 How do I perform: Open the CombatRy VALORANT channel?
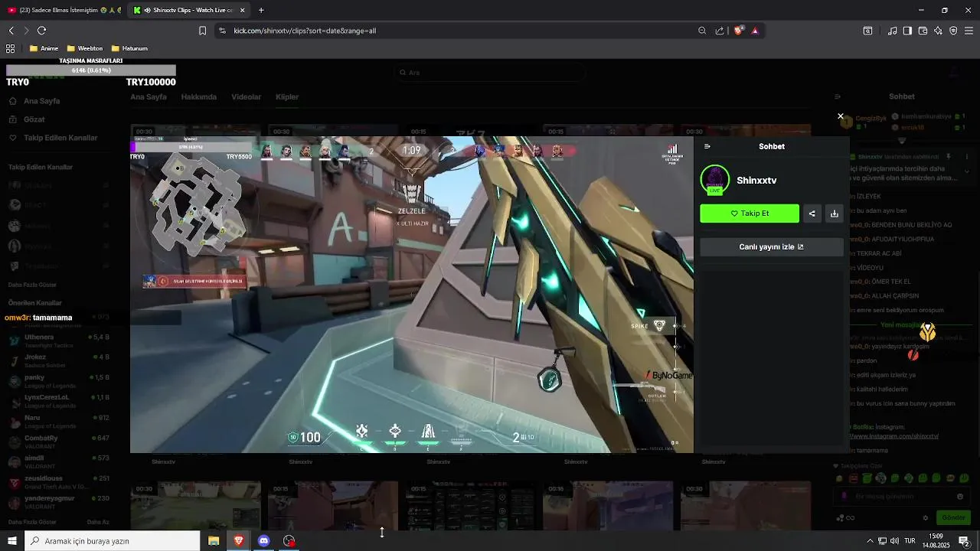59,442
